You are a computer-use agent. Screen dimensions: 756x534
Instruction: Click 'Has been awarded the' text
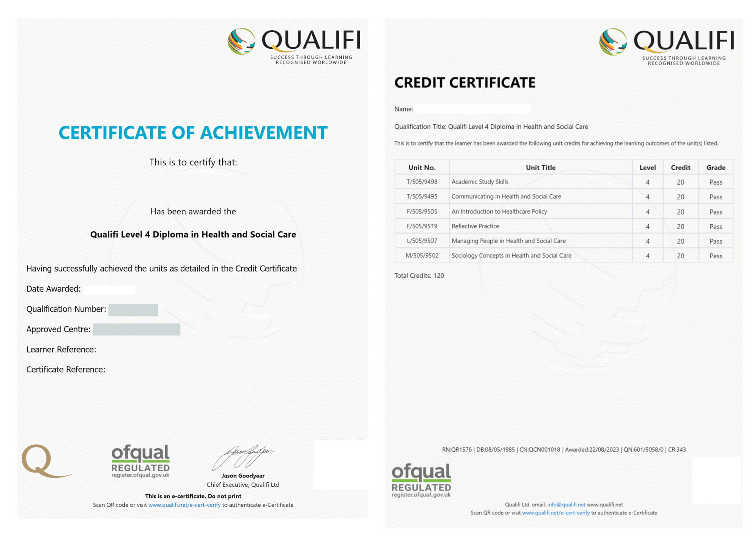pyautogui.click(x=193, y=211)
